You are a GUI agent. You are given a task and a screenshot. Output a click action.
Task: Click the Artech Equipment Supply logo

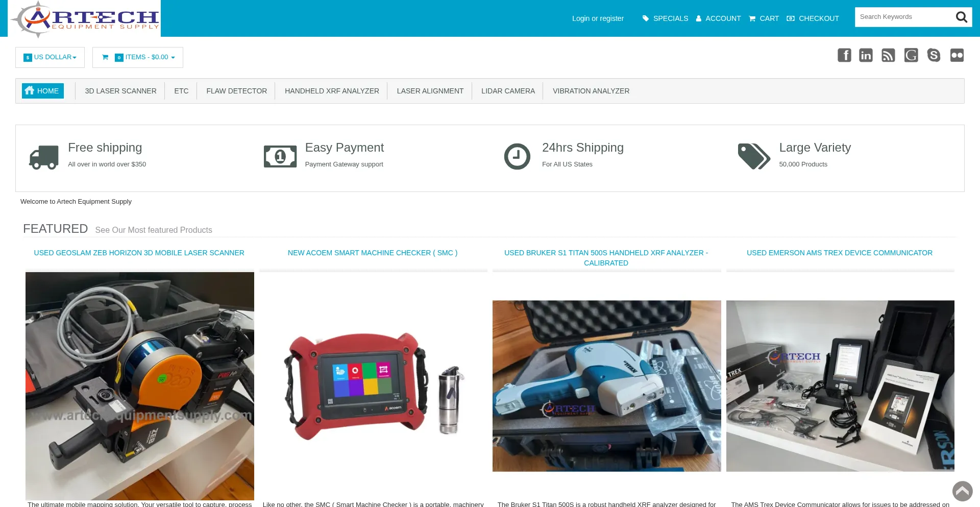tap(85, 19)
